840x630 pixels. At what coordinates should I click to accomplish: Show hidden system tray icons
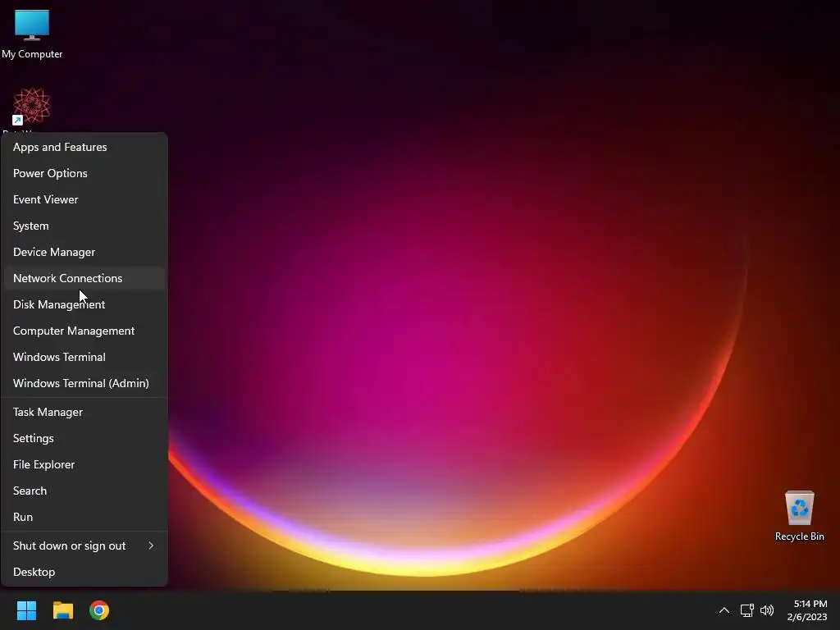(x=724, y=610)
